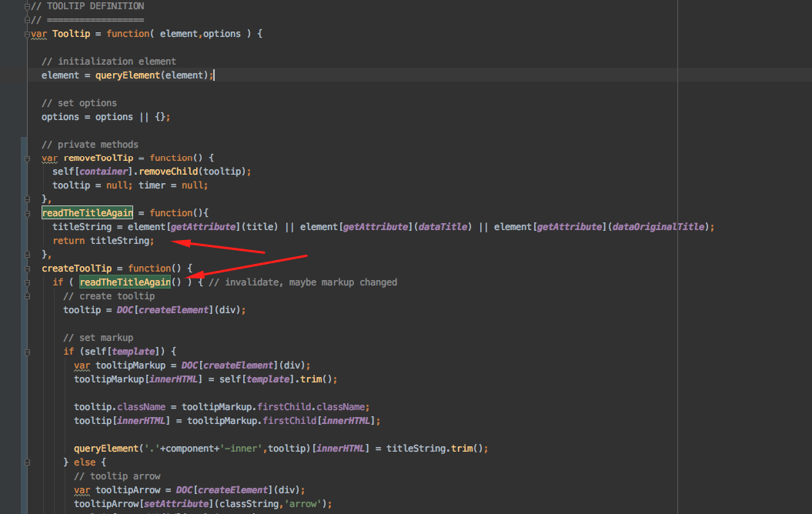Collapse the else block containing tooltip arrow code
This screenshot has width=812, height=514.
(27, 462)
